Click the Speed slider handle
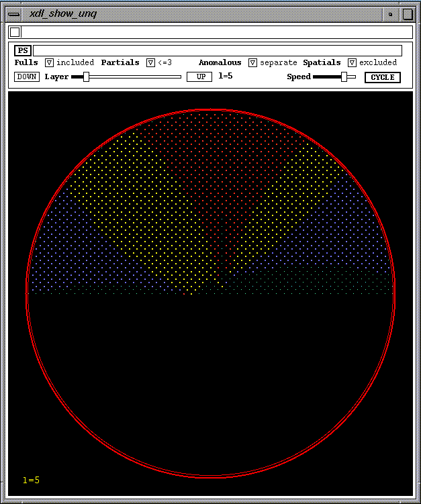 (x=344, y=77)
